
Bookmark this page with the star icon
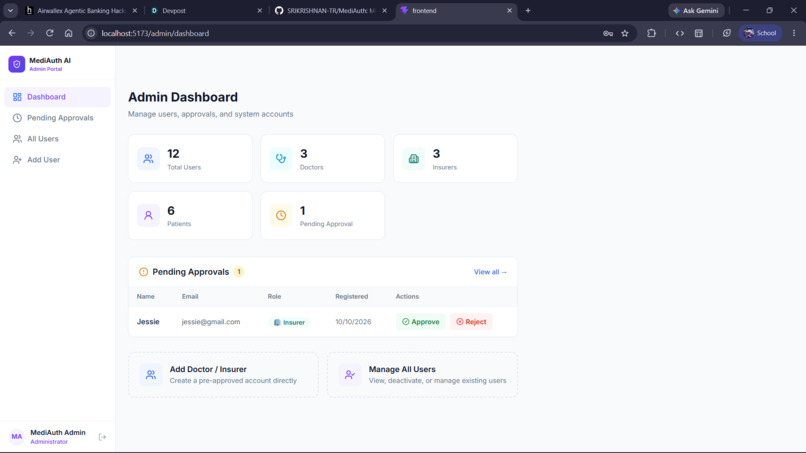tap(625, 33)
